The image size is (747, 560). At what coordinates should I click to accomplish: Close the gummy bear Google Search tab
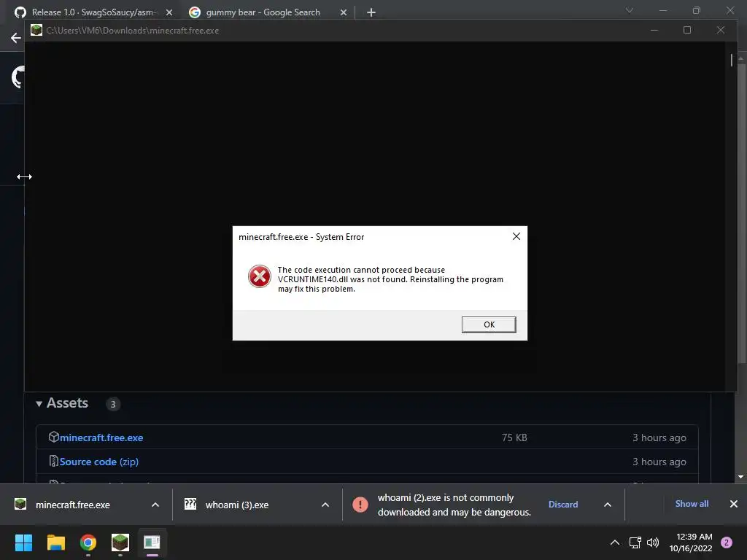point(344,12)
